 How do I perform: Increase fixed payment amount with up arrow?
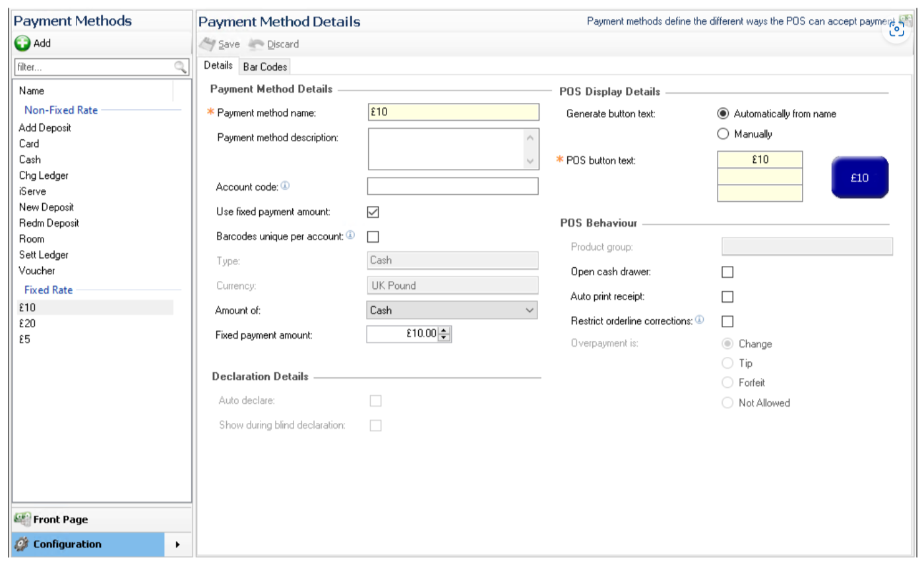click(x=445, y=330)
